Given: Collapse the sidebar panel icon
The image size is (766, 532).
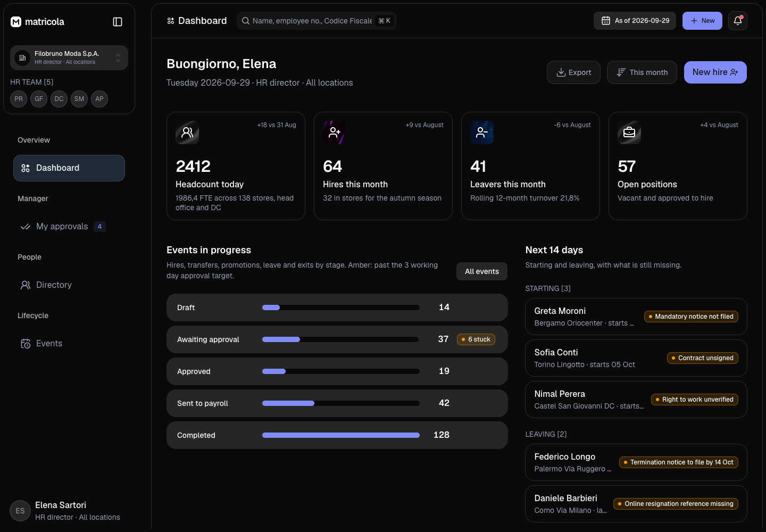Looking at the screenshot, I should [118, 22].
